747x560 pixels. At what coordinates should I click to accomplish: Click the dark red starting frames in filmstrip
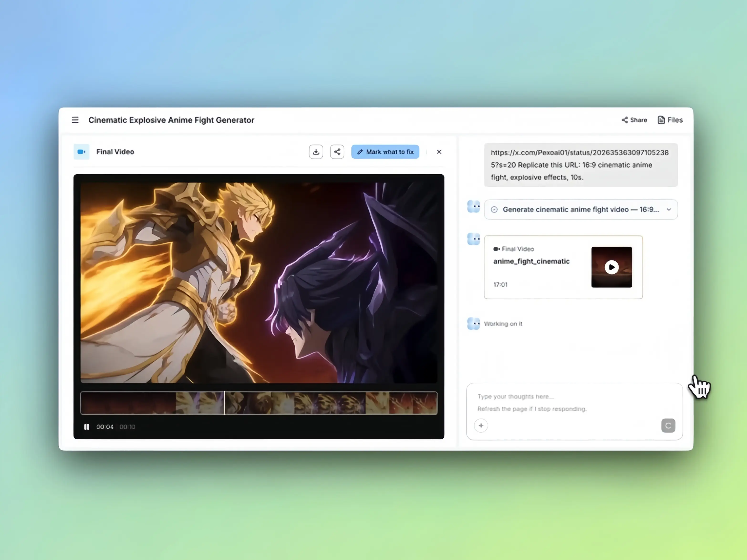[x=128, y=403]
